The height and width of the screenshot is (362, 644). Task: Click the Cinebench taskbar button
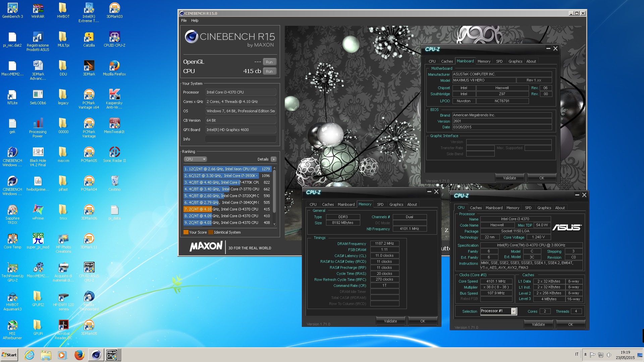tap(96, 355)
